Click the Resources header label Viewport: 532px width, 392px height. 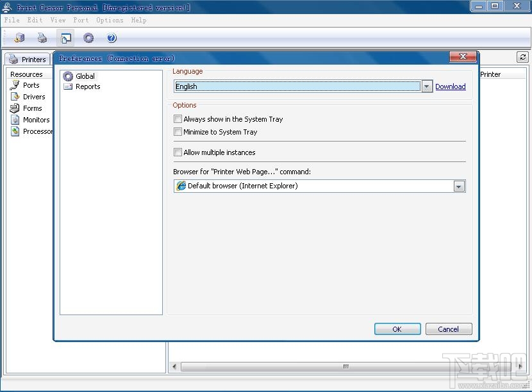click(x=26, y=74)
